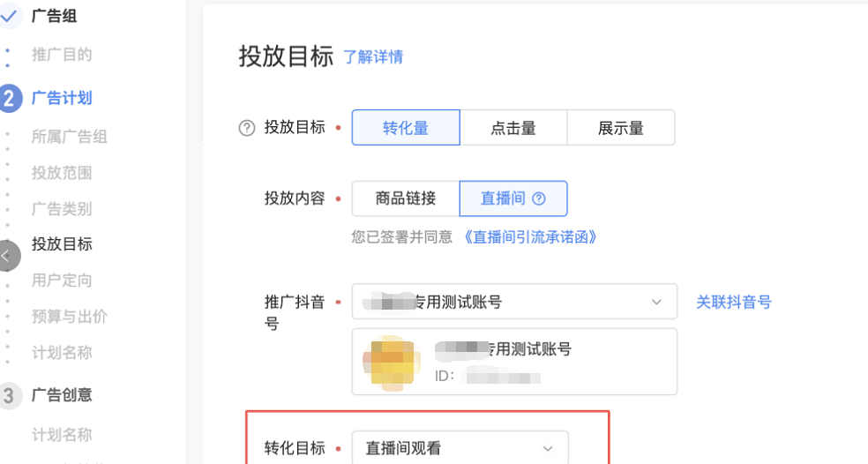Navigate to 投放范围 in sidebar
Image resolution: width=868 pixels, height=464 pixels.
pos(62,173)
